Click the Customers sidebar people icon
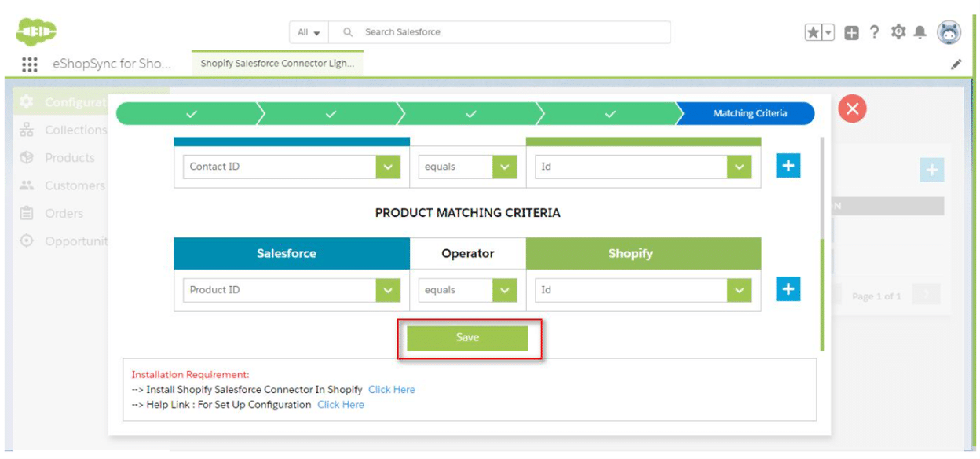980x459 pixels. coord(27,185)
